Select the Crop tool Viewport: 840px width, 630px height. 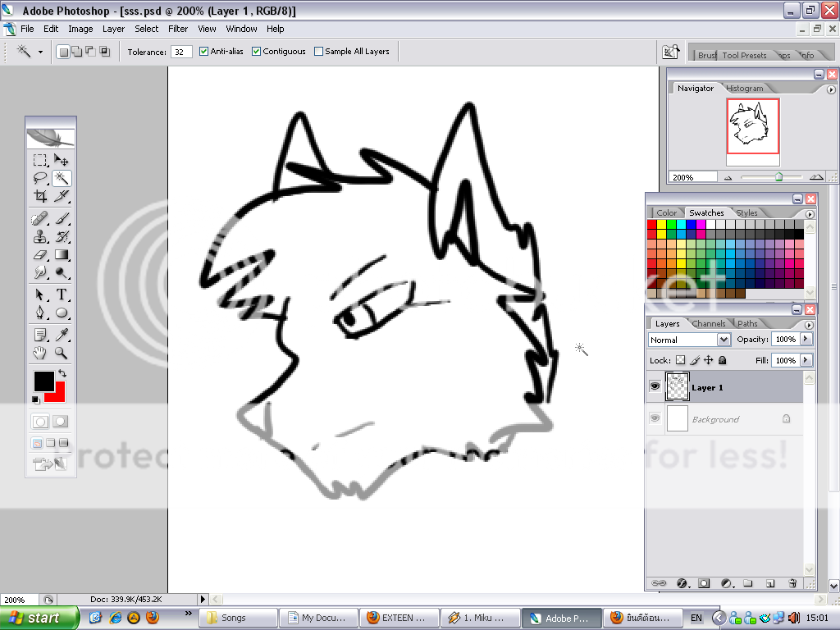pos(40,196)
